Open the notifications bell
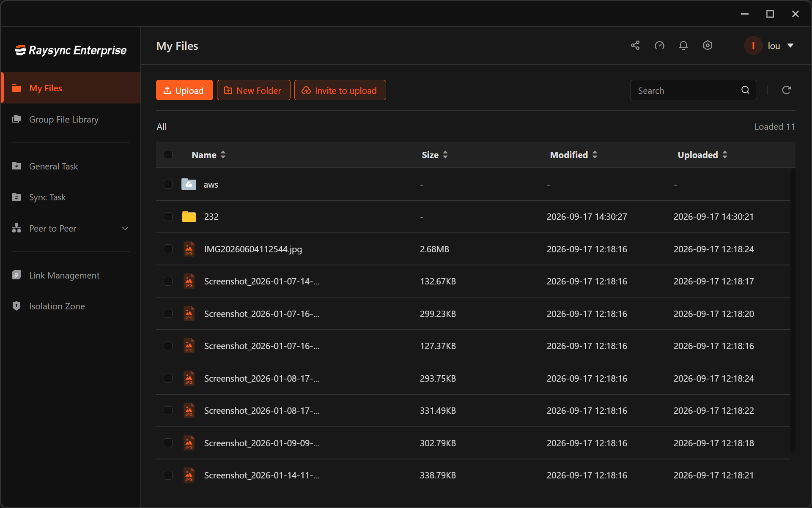Image resolution: width=812 pixels, height=508 pixels. 683,46
